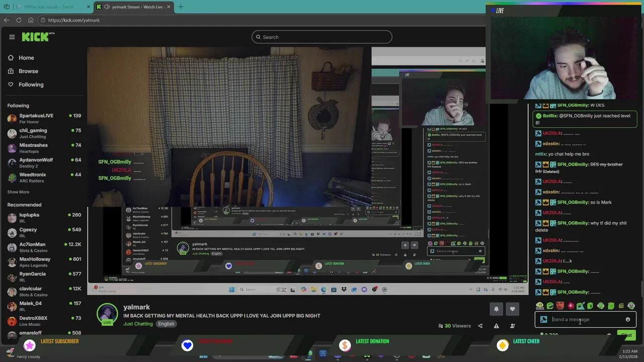Click the yalmark channel name

(136, 307)
